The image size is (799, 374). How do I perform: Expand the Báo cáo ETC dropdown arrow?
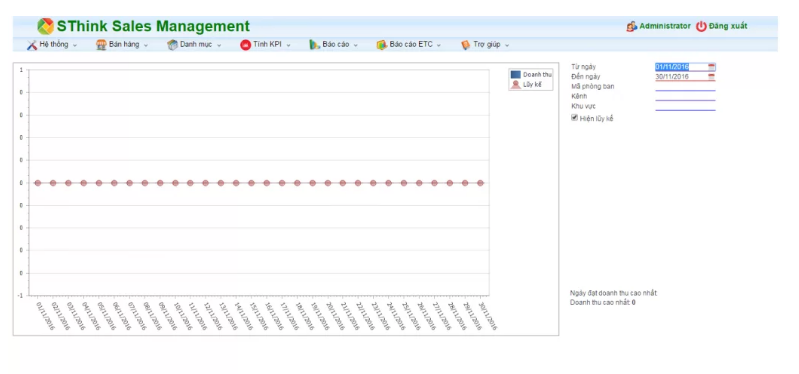tap(439, 45)
